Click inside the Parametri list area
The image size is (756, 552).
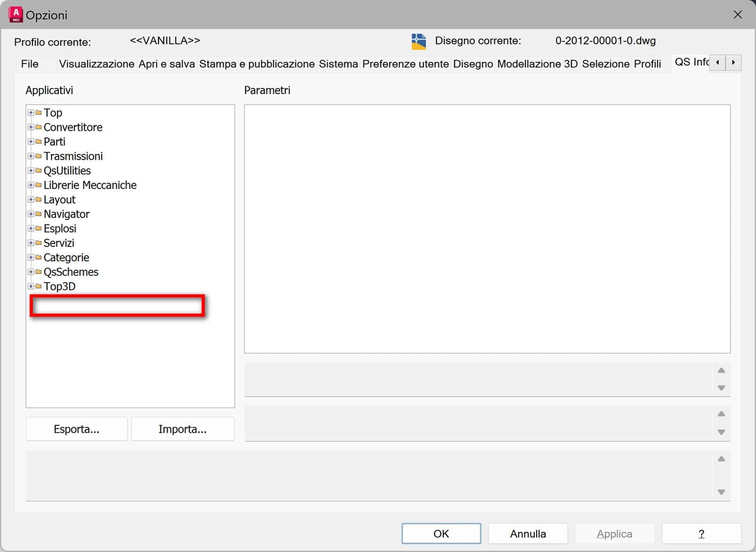pos(487,229)
